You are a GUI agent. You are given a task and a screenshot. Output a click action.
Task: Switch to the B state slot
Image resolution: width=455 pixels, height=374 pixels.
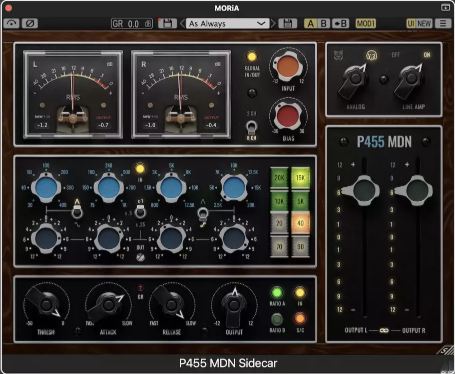323,23
